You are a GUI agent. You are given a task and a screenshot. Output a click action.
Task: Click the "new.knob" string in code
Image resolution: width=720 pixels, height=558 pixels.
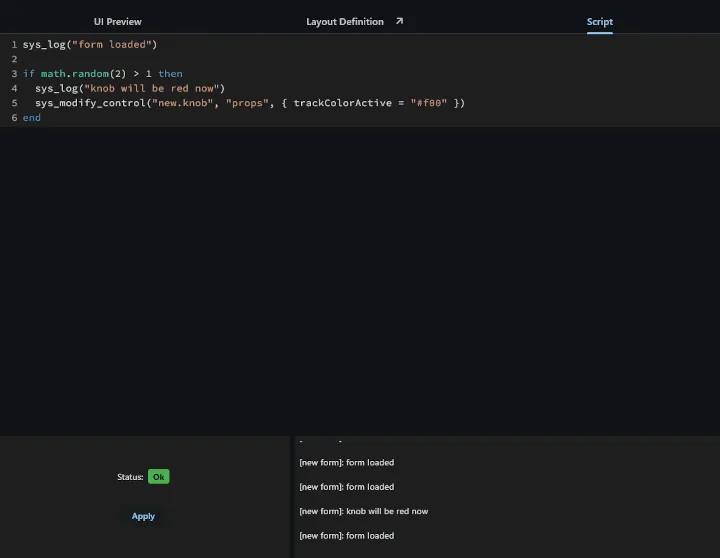(182, 103)
